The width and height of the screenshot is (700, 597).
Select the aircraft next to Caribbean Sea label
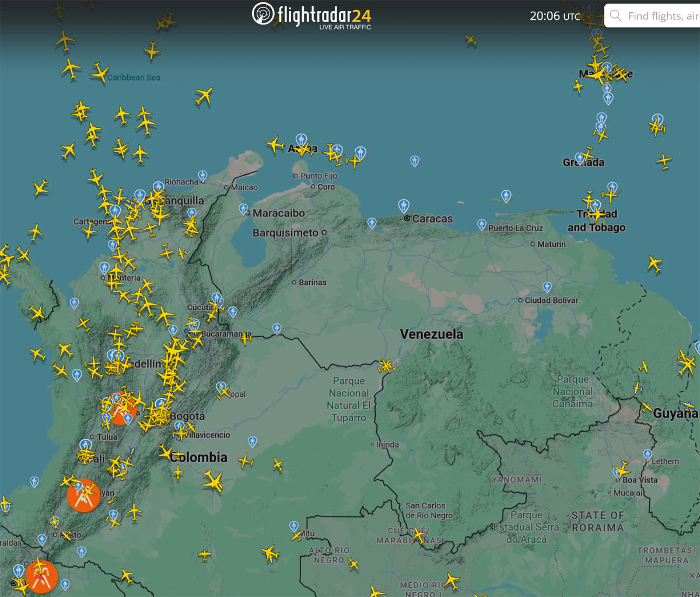click(x=100, y=73)
